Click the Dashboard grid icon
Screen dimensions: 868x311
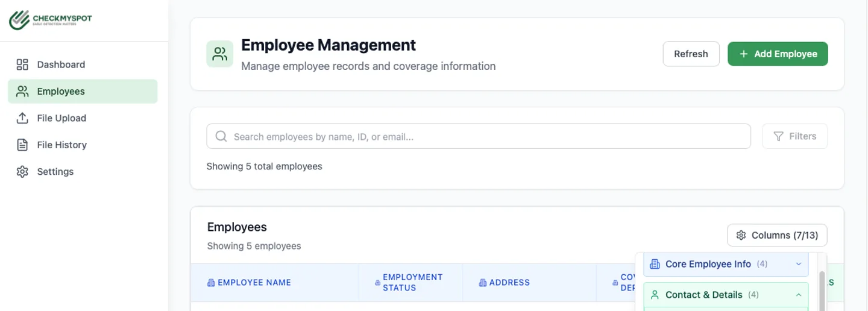pyautogui.click(x=22, y=64)
